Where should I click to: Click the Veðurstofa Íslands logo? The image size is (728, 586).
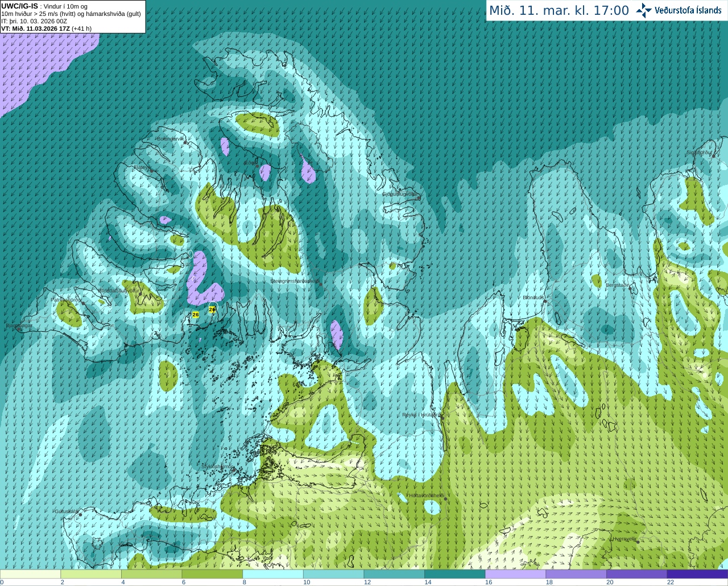coord(679,10)
